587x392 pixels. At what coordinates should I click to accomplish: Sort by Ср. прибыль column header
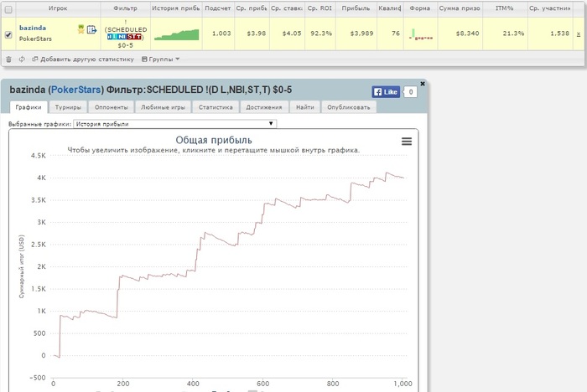pyautogui.click(x=252, y=8)
